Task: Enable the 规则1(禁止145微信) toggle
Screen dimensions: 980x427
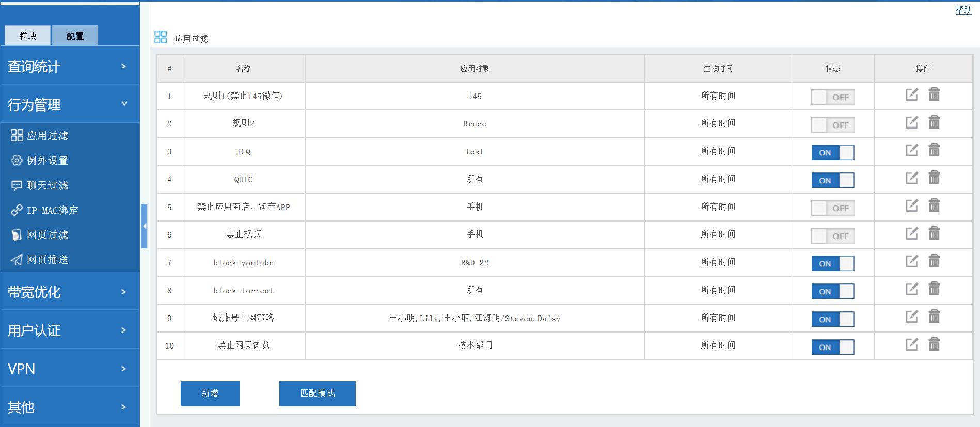Action: 832,97
